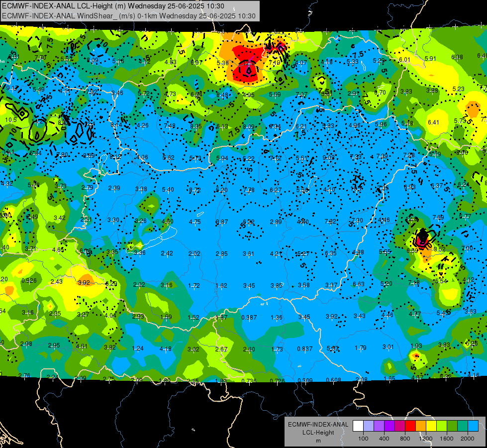Image resolution: width=487 pixels, height=448 pixels.
Task: Click the wind shear value 1.72
Action: pos(194,285)
